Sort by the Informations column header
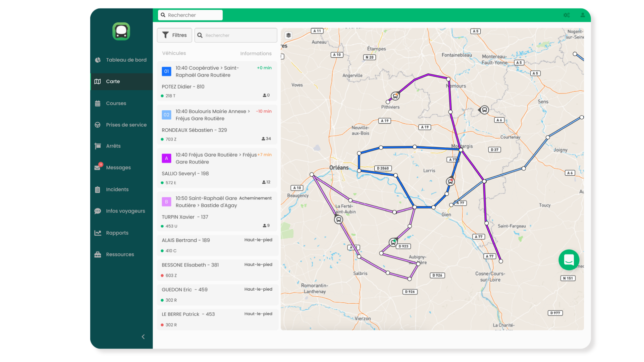644x362 pixels. (x=256, y=53)
